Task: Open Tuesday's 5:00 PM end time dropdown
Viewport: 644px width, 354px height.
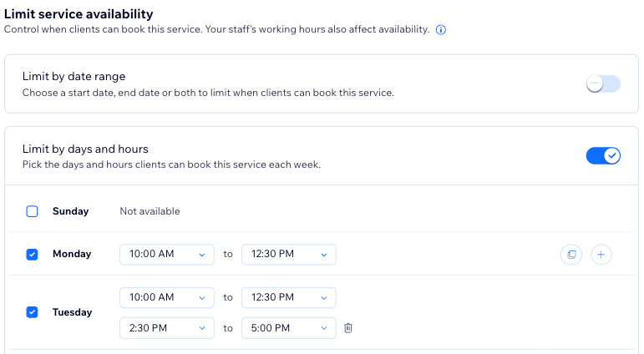Action: 289,328
